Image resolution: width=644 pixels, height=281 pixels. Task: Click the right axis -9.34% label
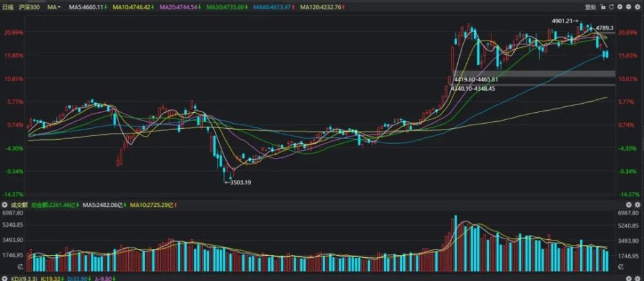coord(627,171)
